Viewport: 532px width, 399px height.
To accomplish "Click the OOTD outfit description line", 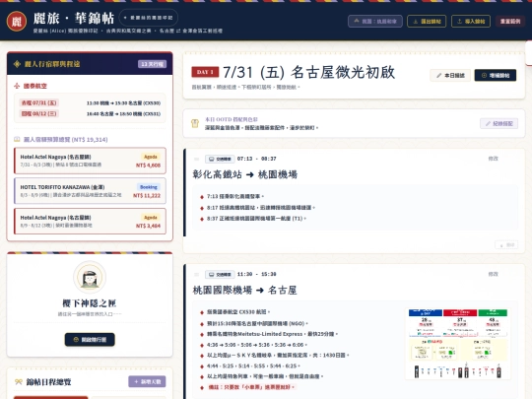I will [x=262, y=128].
